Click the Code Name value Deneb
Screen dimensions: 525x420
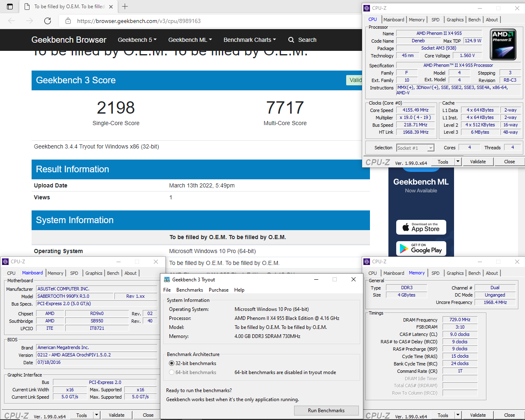pos(418,41)
